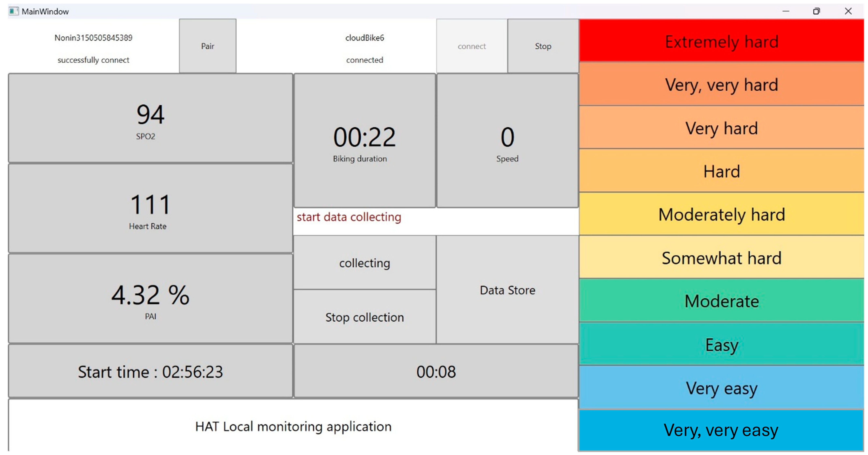Choose Very, very easy blue rating
The width and height of the screenshot is (868, 455).
[x=721, y=430]
